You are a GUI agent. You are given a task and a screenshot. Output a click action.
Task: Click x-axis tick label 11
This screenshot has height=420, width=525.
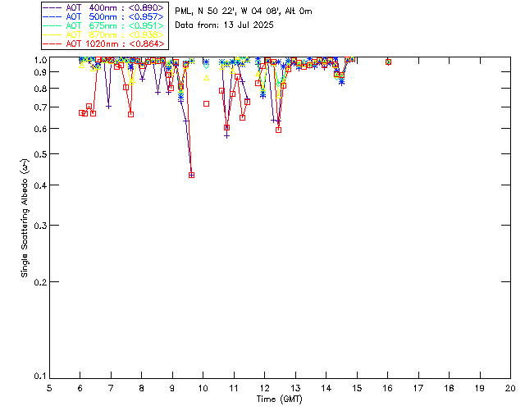coord(234,389)
